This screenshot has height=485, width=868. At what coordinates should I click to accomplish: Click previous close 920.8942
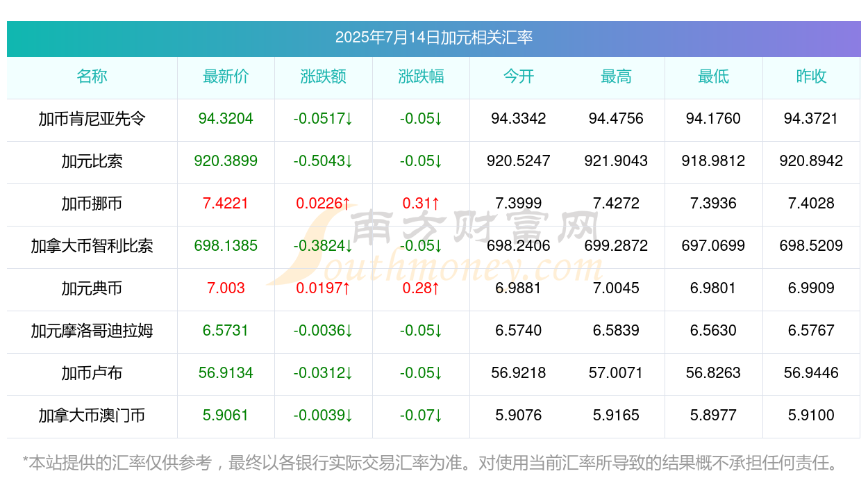coord(811,161)
